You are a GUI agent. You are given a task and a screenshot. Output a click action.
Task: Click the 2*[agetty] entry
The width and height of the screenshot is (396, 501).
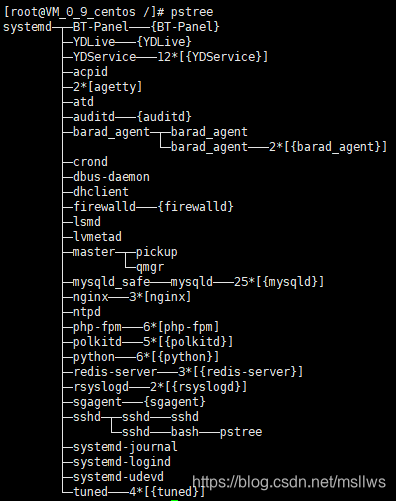click(108, 87)
